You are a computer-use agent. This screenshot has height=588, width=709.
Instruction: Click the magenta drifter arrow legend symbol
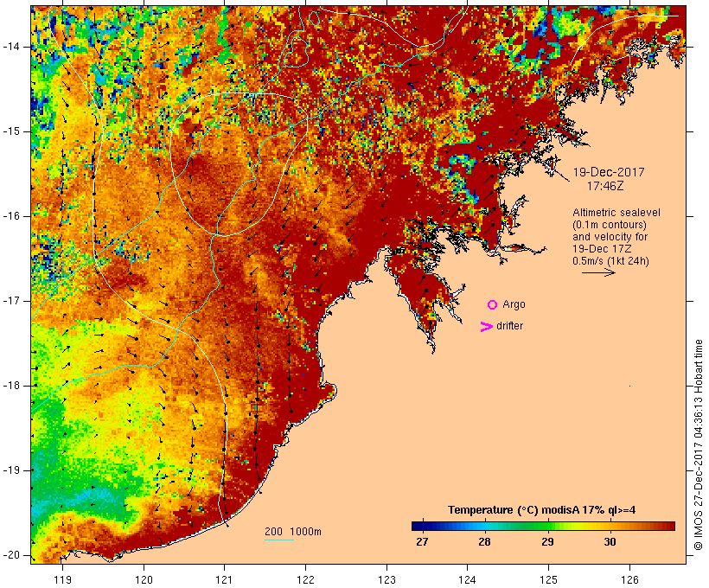click(487, 327)
